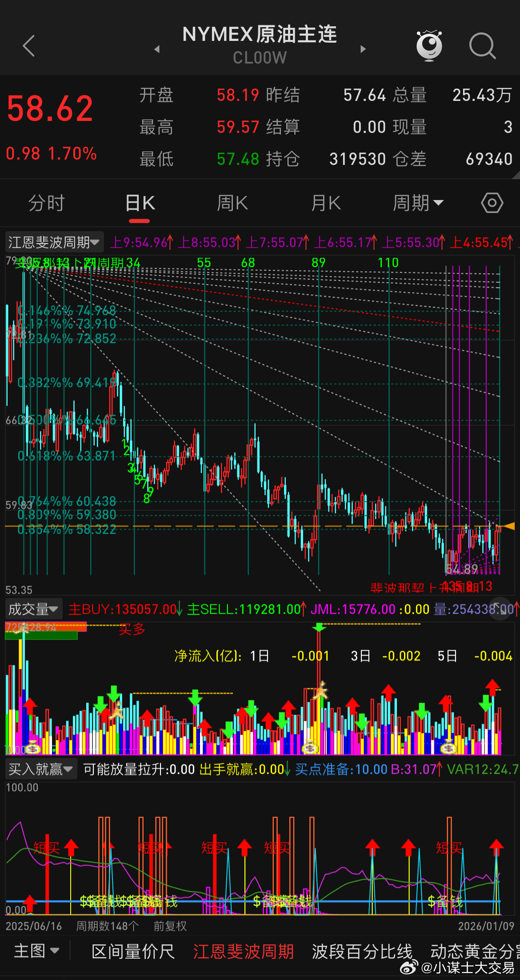Tap the 0.382% 69.419 retracement label
The height and width of the screenshot is (980, 520).
point(67,383)
